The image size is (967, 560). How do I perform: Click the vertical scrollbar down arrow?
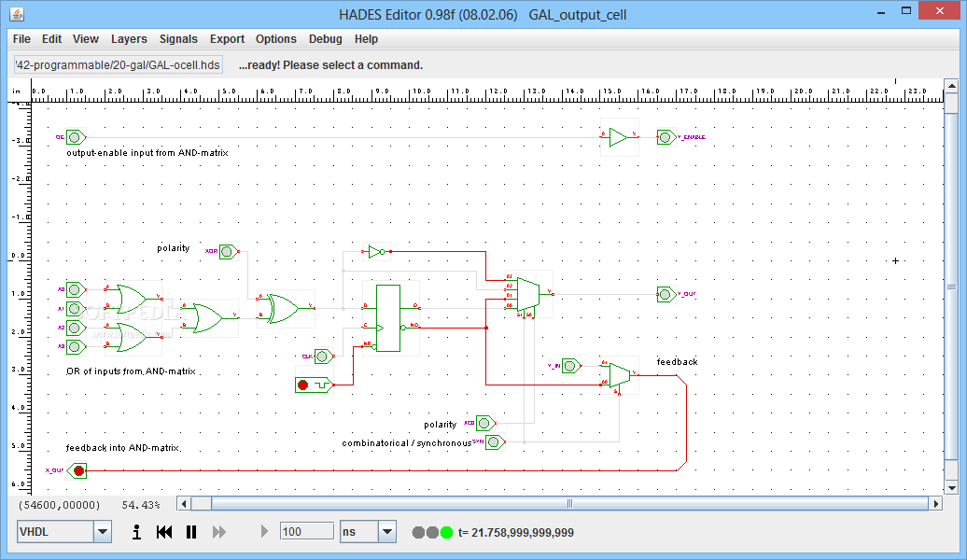point(951,487)
